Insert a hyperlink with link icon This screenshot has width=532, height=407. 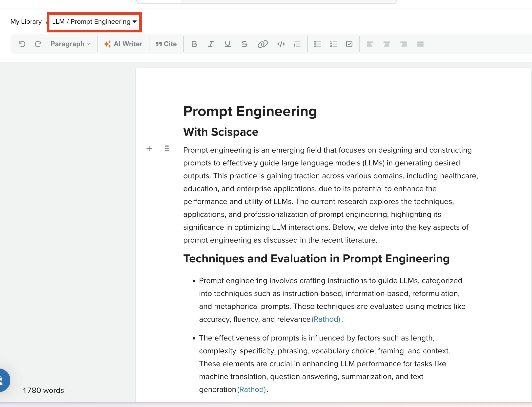pos(262,44)
